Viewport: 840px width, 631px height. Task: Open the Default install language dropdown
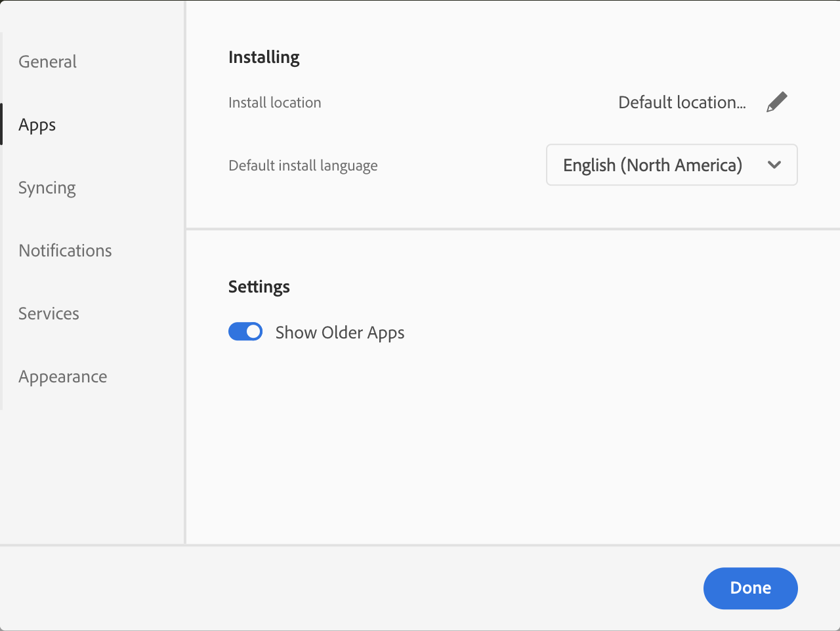point(671,165)
